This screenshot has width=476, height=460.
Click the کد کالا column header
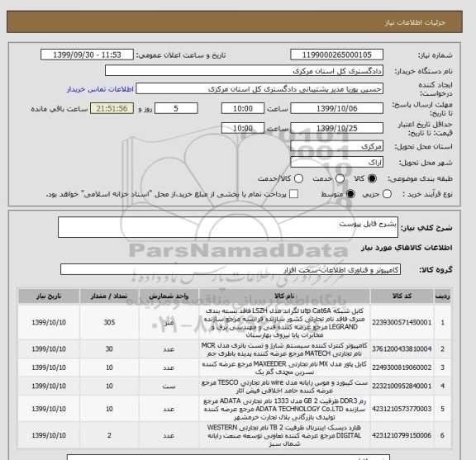coord(402,296)
